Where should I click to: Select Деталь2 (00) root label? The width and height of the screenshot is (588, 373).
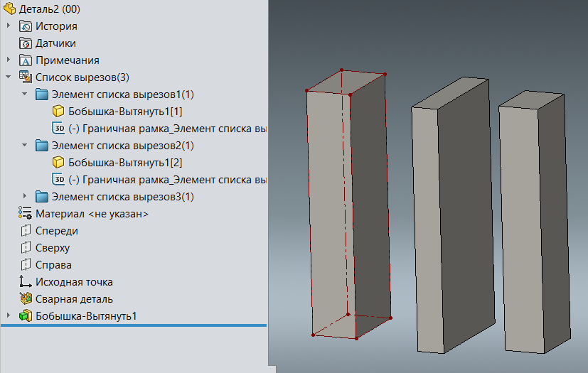pos(50,9)
